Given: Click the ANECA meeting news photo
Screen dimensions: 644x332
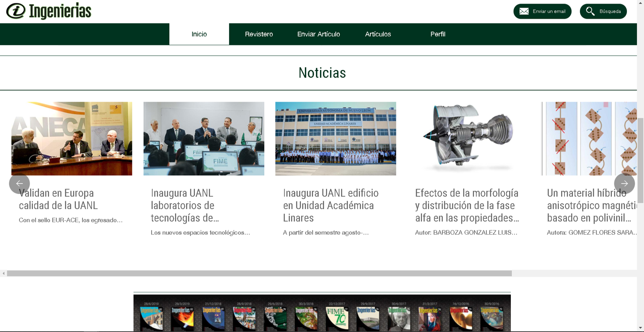Looking at the screenshot, I should [71, 139].
